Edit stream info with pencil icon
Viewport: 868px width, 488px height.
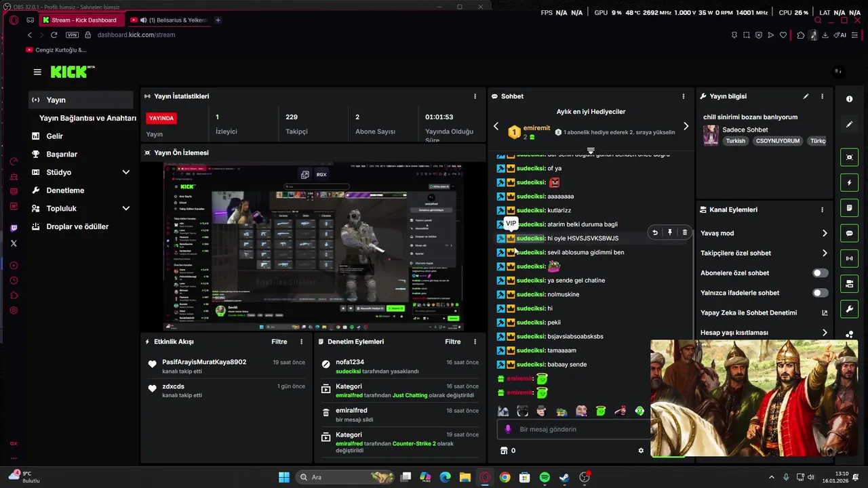click(806, 96)
